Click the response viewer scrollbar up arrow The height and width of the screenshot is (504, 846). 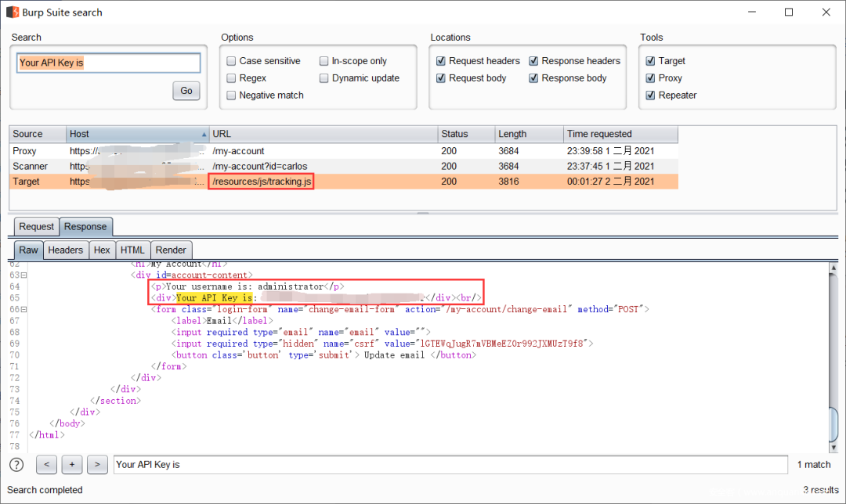pos(833,268)
